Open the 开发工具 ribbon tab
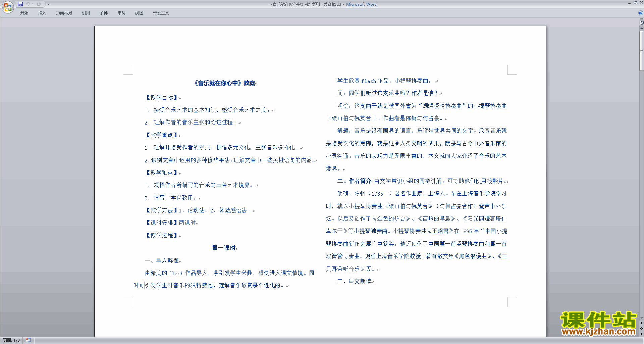Image resolution: width=644 pixels, height=344 pixels. click(161, 13)
